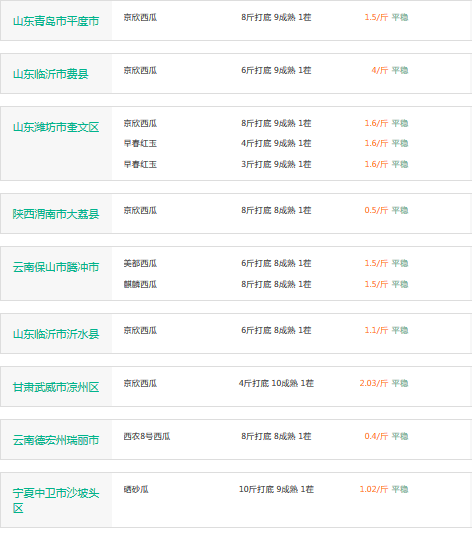Open the 甘肃武威市凉州区 region link
The width and height of the screenshot is (472, 533).
tap(56, 387)
